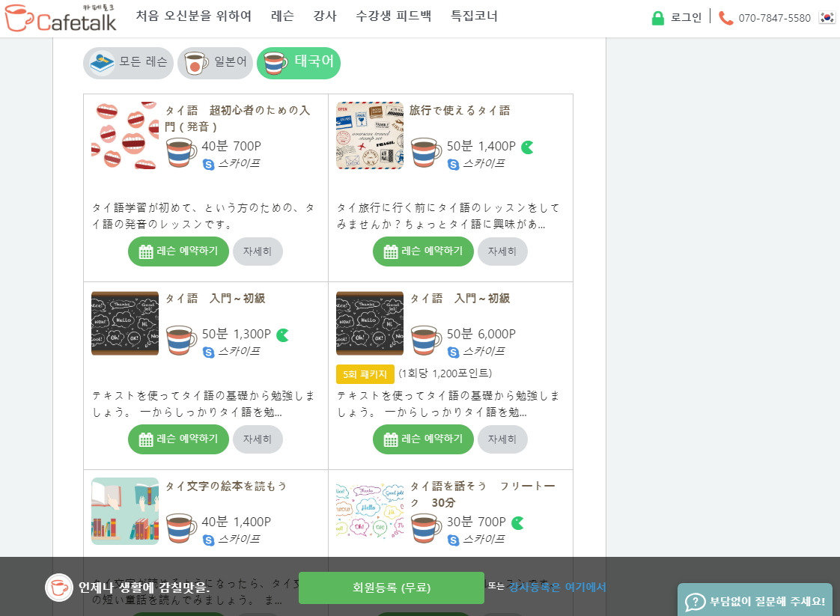Click phone number 070-7847-5580
The width and height of the screenshot is (840, 616).
click(x=775, y=18)
